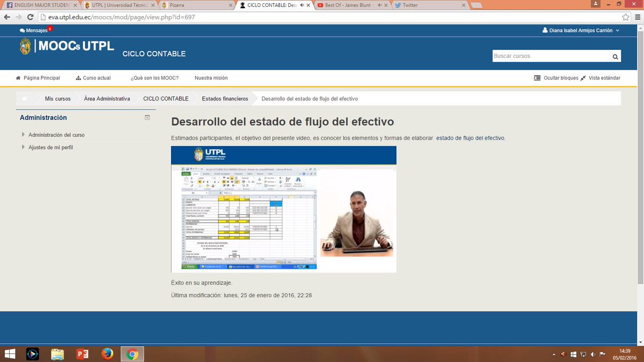
Task: Play the flujo del efectivo video
Action: (x=283, y=209)
